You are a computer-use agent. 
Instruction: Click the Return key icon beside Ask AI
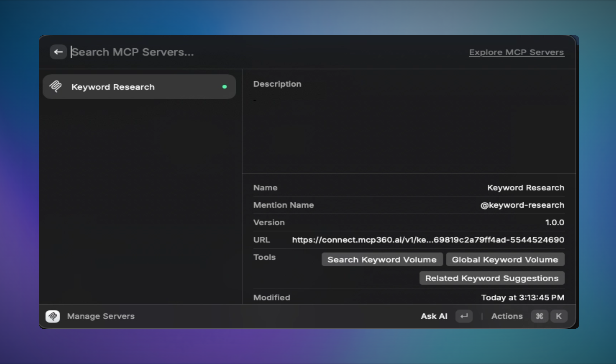tap(464, 316)
